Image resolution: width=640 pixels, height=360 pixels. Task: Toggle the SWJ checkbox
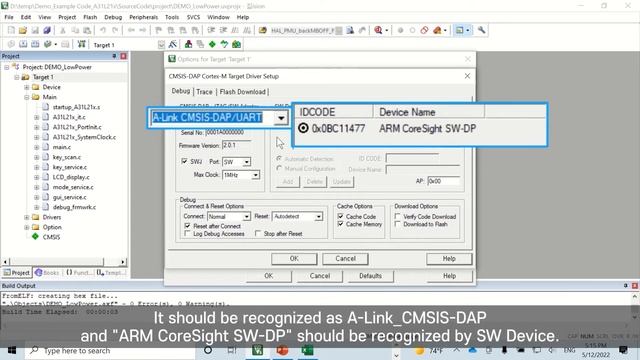(184, 161)
